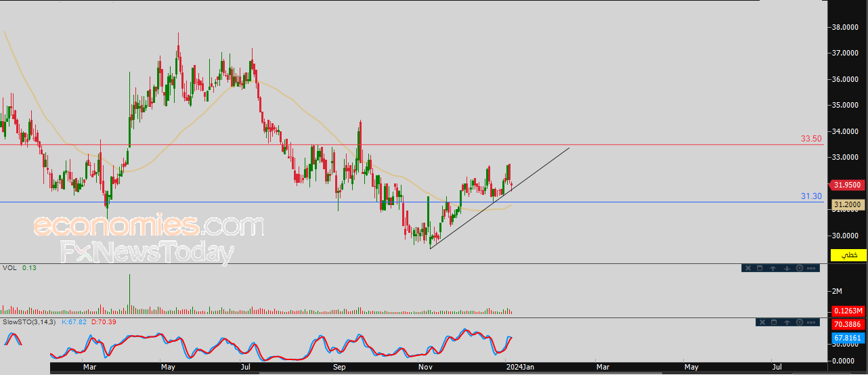868x375 pixels.
Task: Click the Sep date axis label
Action: (340, 367)
